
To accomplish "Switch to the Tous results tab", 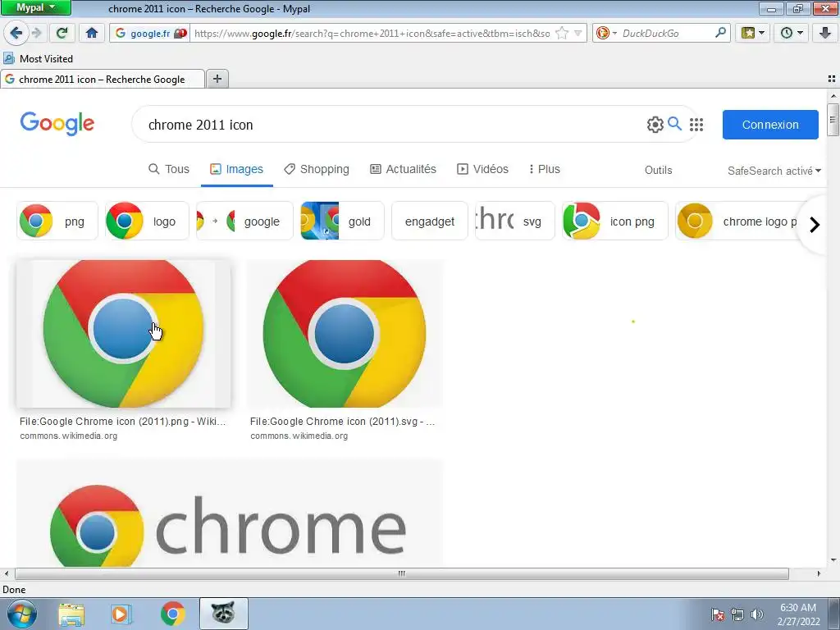I will coord(169,169).
